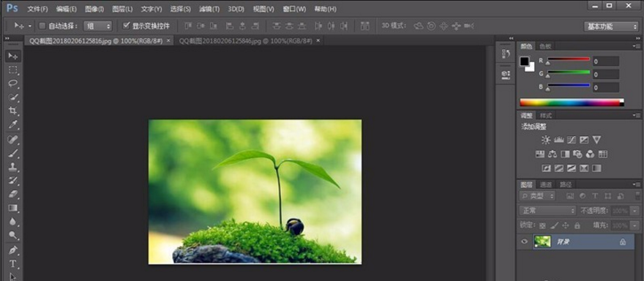
Task: Open the 滤镜(T) menu
Action: pyautogui.click(x=209, y=9)
